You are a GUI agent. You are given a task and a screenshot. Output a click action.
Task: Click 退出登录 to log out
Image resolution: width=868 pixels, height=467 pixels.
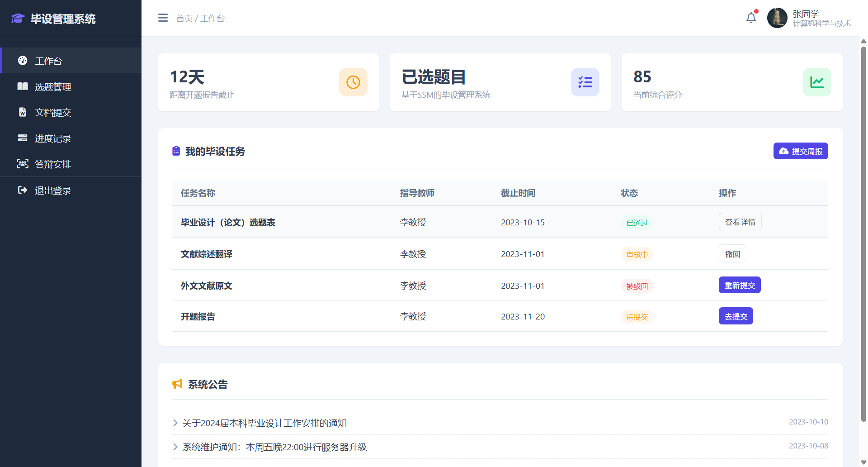53,191
